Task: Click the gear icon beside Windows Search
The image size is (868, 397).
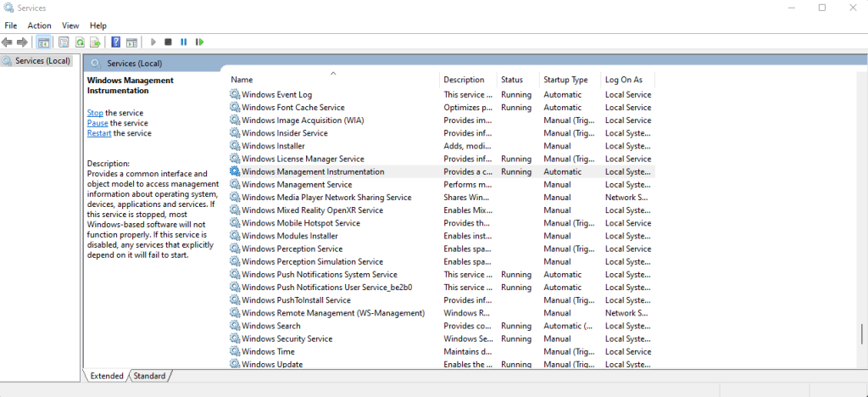Action: [x=235, y=326]
